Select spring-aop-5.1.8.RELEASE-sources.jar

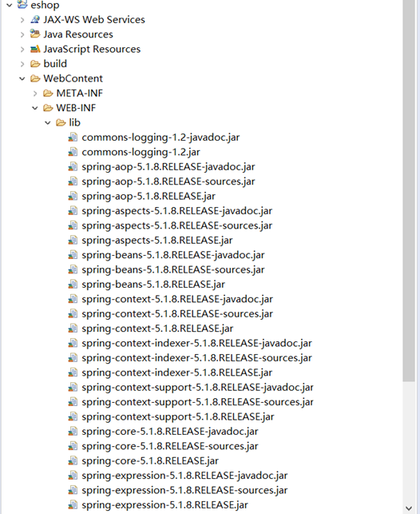point(168,181)
